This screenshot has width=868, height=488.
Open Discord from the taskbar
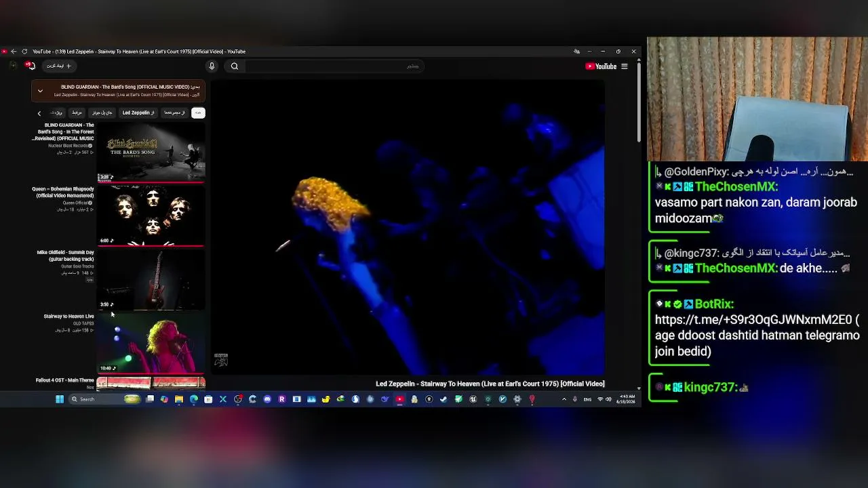(267, 399)
